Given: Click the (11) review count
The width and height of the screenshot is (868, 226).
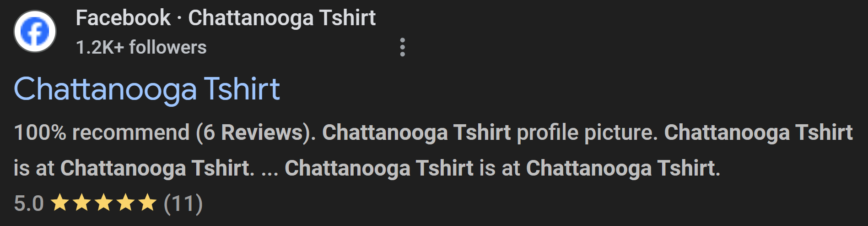Looking at the screenshot, I should (x=183, y=203).
